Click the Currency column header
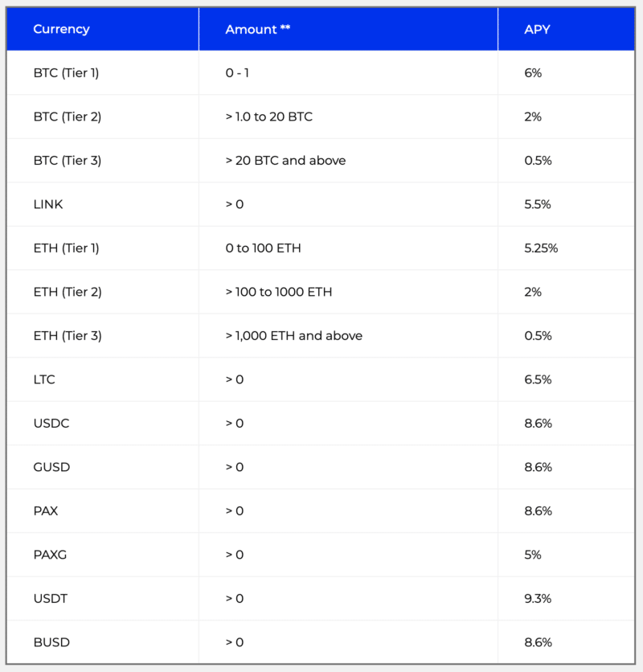 click(x=61, y=29)
